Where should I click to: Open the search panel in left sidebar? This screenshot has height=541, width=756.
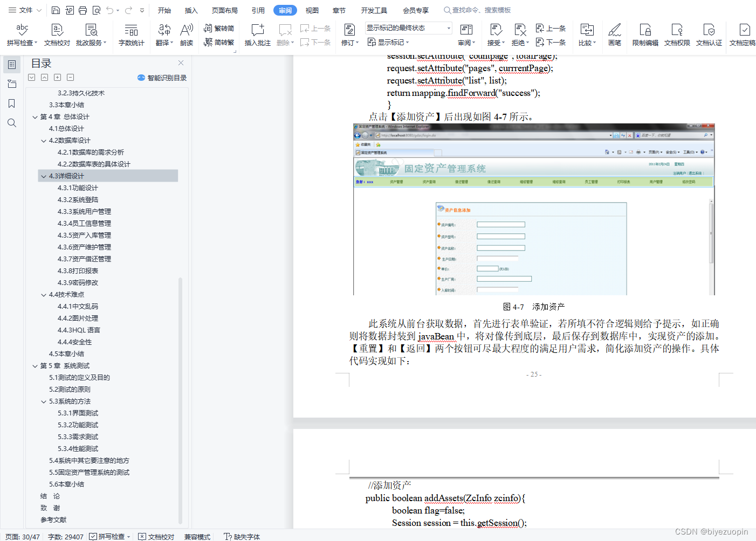tap(12, 123)
